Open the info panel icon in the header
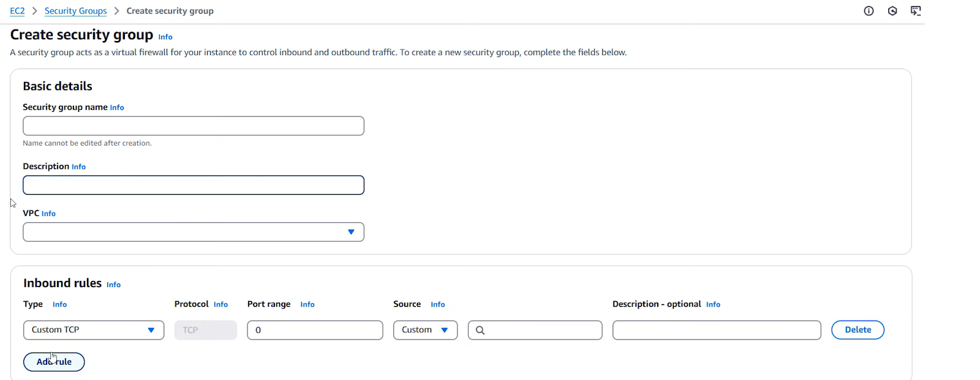Screen dimensions: 980x380 [x=869, y=11]
